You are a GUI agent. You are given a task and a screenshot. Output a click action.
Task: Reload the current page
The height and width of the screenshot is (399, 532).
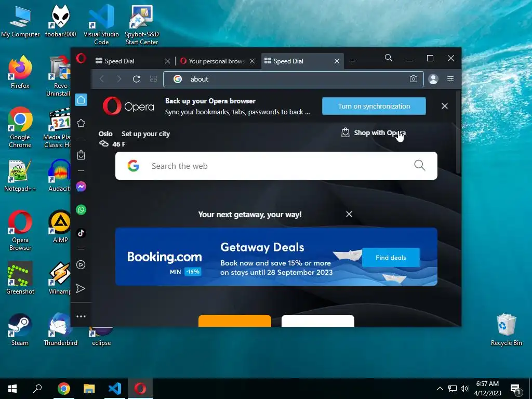(x=137, y=79)
